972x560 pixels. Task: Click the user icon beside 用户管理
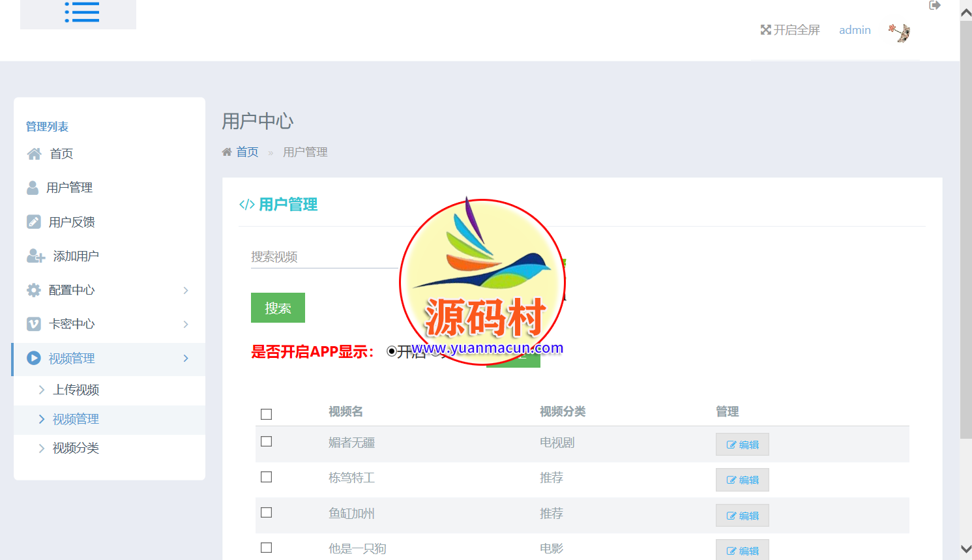pos(33,188)
